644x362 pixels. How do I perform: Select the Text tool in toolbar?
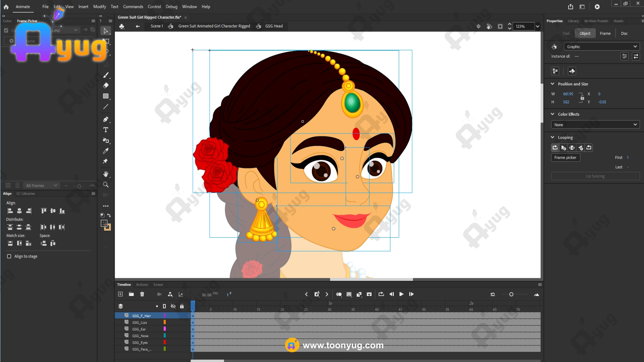pyautogui.click(x=106, y=130)
